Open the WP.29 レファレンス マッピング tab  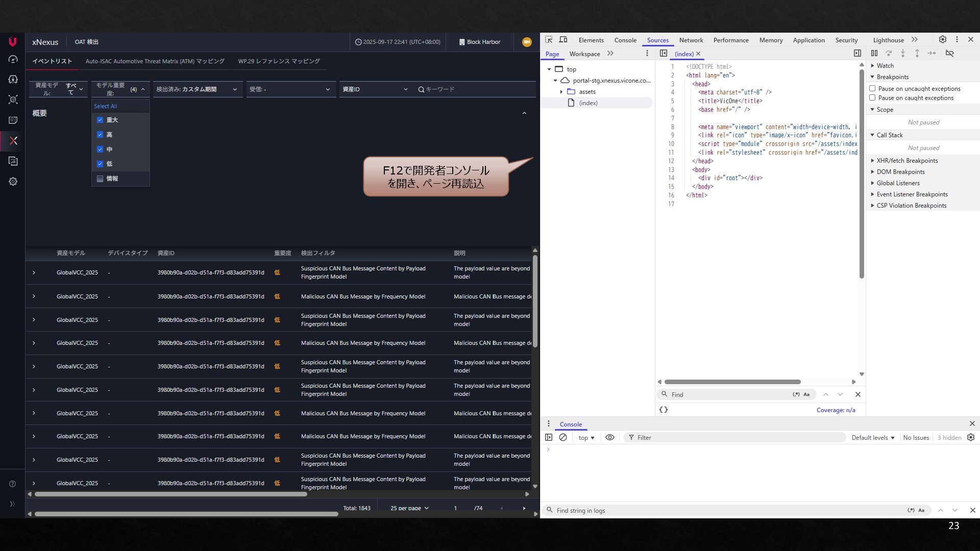coord(279,61)
